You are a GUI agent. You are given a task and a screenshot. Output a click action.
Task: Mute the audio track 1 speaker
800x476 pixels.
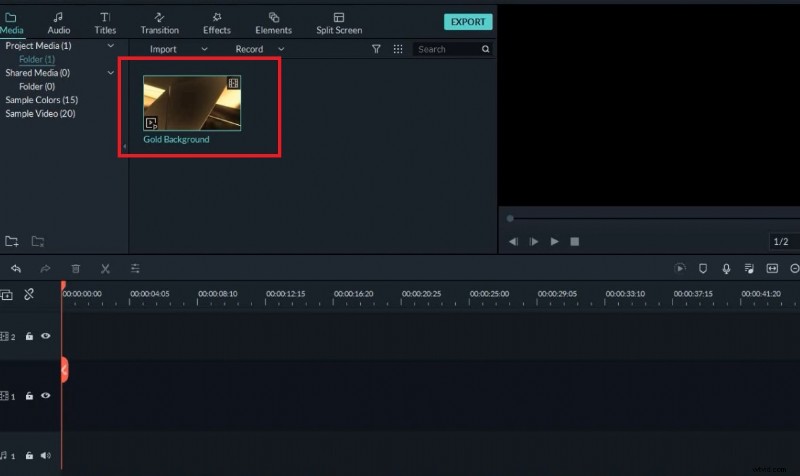[x=46, y=456]
